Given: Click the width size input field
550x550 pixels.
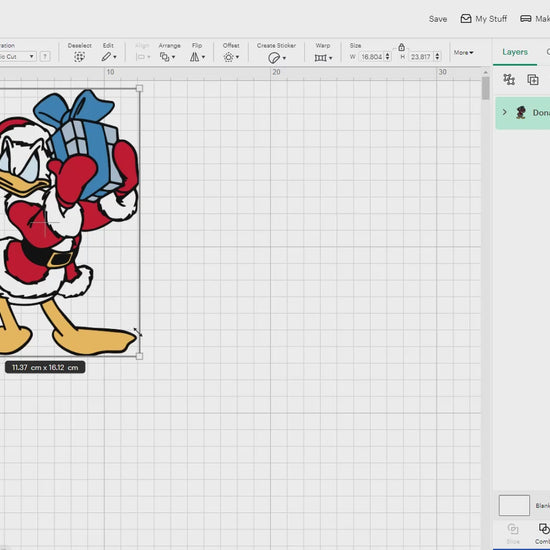Looking at the screenshot, I should 371,56.
